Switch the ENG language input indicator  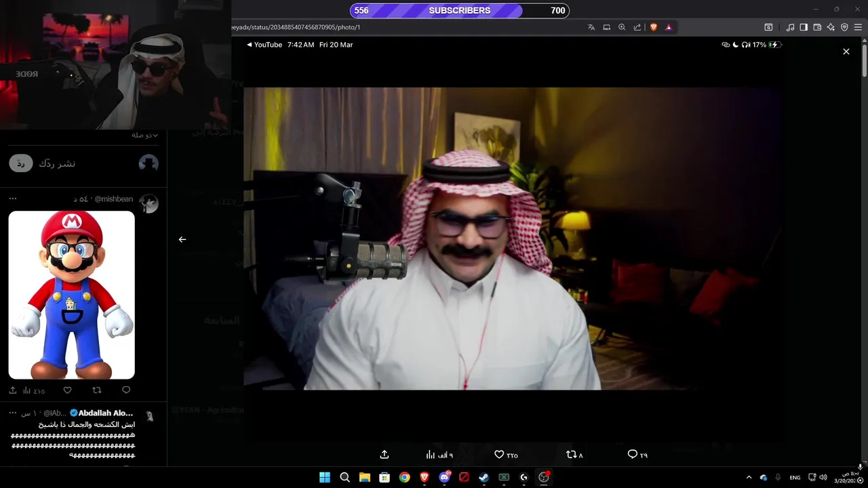[795, 477]
